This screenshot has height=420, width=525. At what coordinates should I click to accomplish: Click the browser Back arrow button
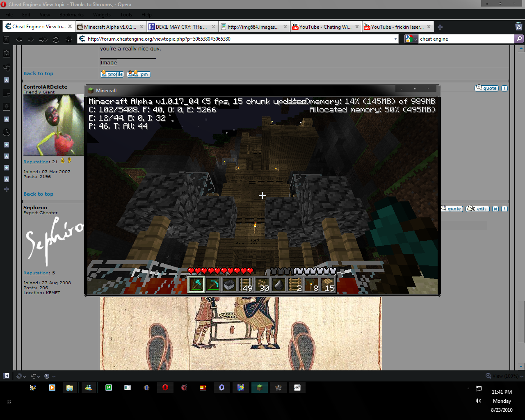(x=19, y=39)
